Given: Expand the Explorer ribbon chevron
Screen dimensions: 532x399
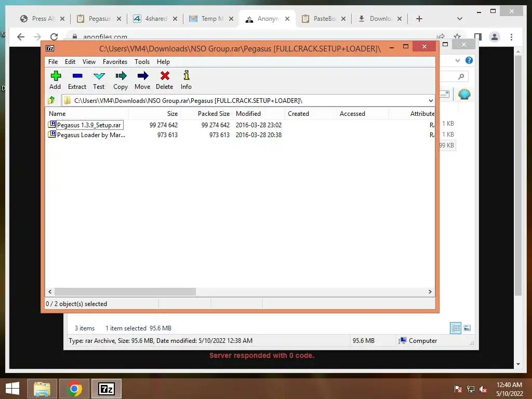Looking at the screenshot, I should point(458,60).
